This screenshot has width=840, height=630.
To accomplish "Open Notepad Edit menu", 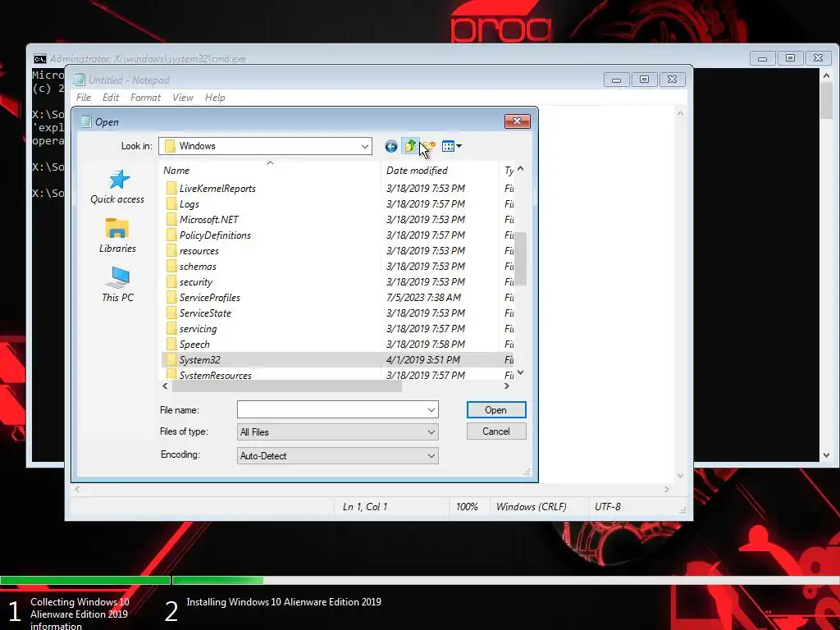I will pyautogui.click(x=111, y=98).
